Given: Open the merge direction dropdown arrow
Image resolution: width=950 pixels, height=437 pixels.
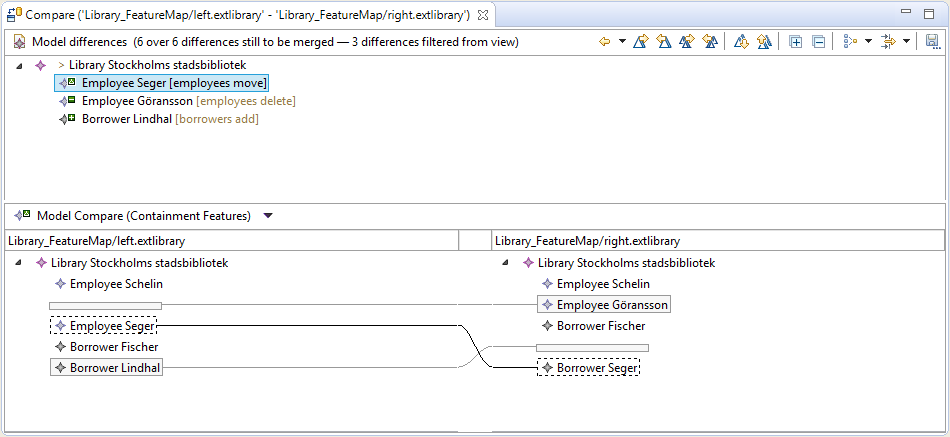Looking at the screenshot, I should click(622, 42).
